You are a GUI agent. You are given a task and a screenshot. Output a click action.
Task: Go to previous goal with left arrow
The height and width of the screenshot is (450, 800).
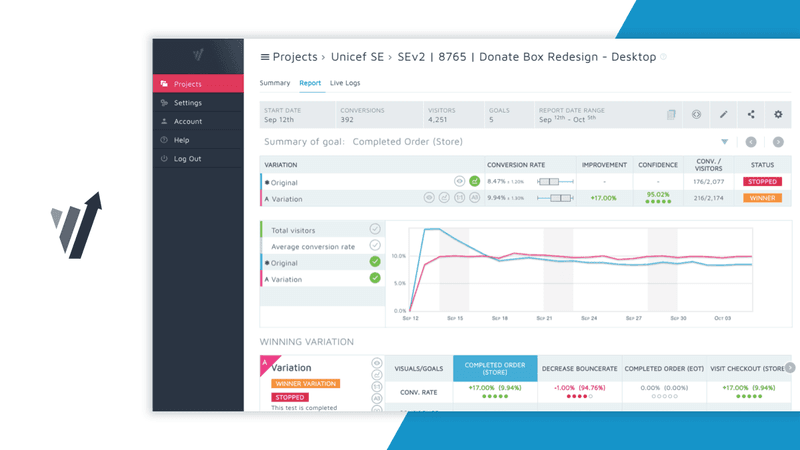pos(751,142)
